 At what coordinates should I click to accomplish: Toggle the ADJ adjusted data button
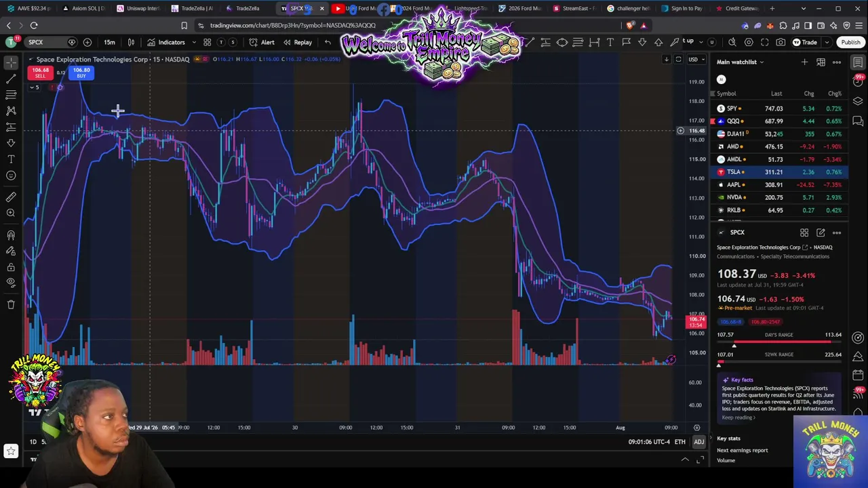(x=698, y=442)
